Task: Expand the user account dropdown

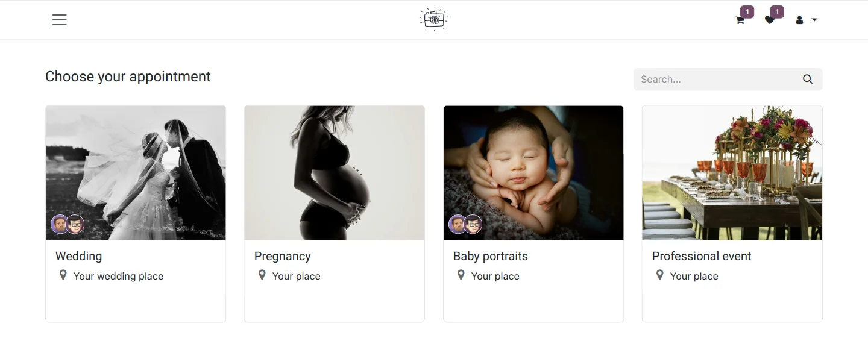Action: coord(806,20)
